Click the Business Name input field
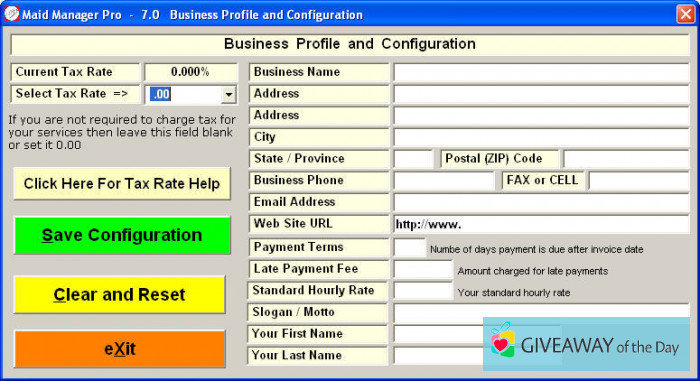The height and width of the screenshot is (381, 700). tap(541, 72)
